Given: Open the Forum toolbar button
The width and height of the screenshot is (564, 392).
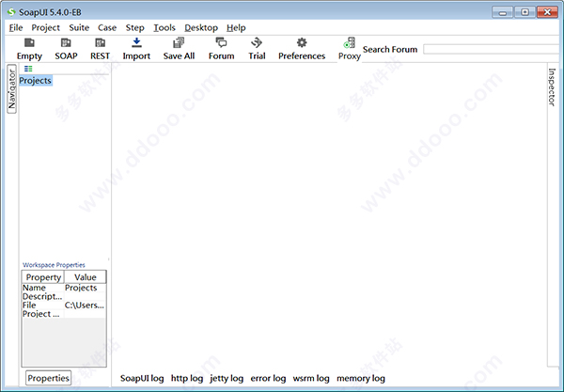Looking at the screenshot, I should (x=221, y=49).
